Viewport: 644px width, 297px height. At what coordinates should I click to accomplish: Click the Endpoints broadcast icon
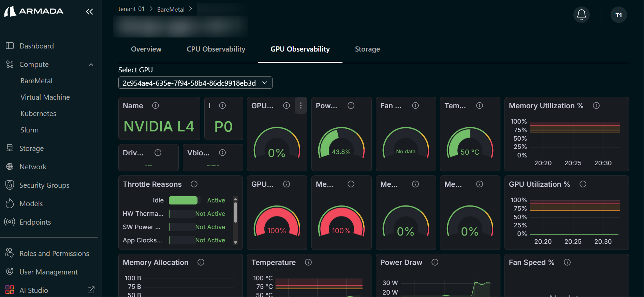[10, 222]
